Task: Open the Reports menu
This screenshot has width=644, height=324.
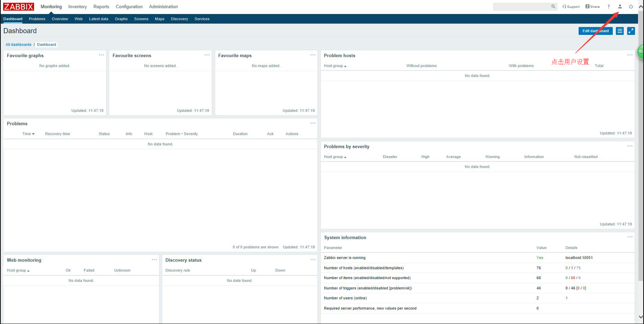Action: 101,7
